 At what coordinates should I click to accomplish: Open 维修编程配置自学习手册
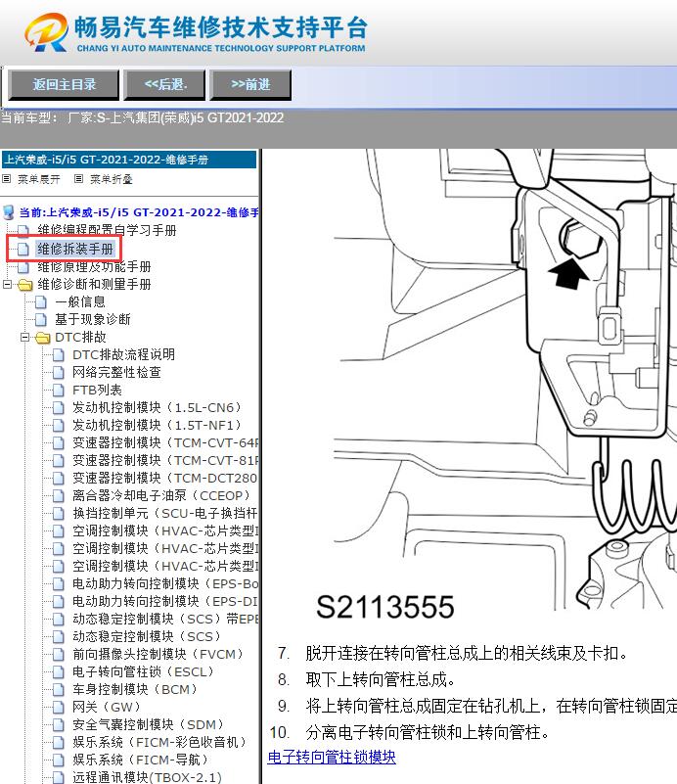(107, 230)
